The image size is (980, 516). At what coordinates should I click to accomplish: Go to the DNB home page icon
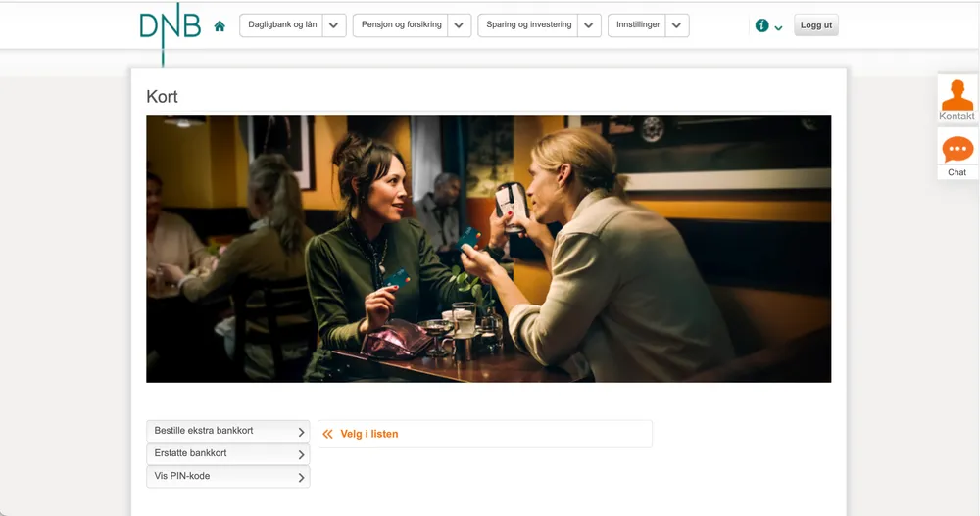(x=220, y=26)
